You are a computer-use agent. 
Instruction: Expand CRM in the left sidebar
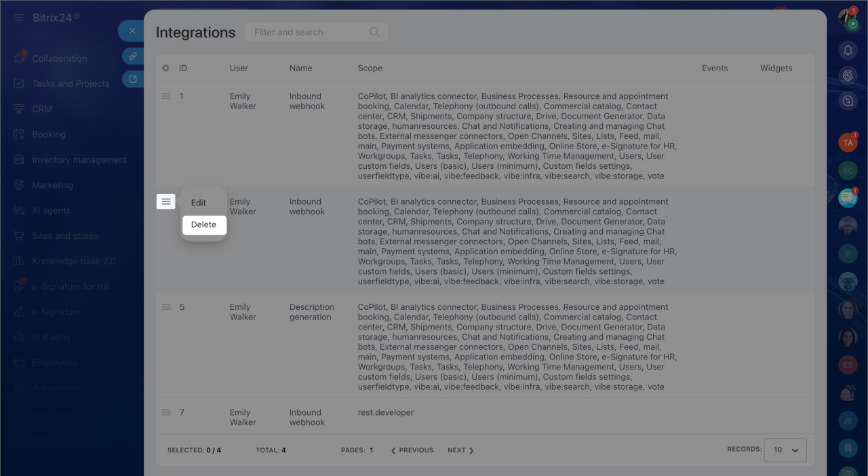point(42,108)
